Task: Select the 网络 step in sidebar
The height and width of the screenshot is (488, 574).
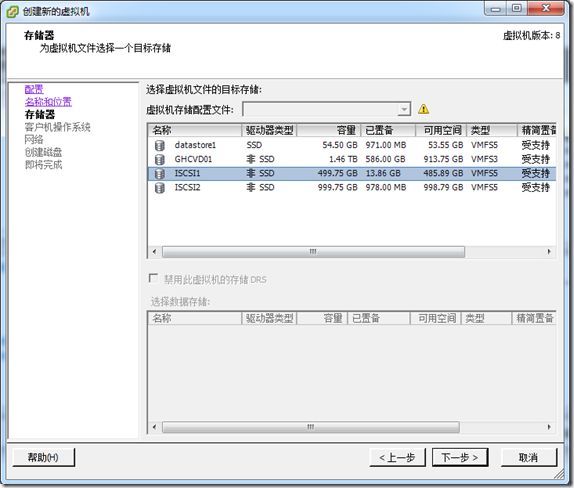Action: 34,139
